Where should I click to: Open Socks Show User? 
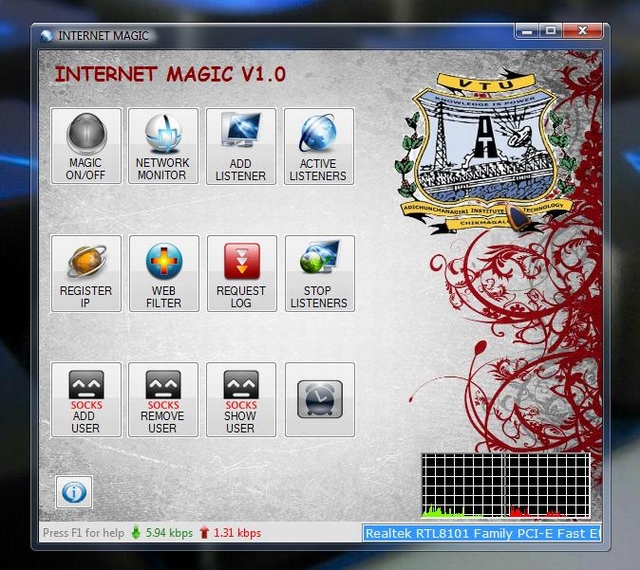click(x=241, y=400)
